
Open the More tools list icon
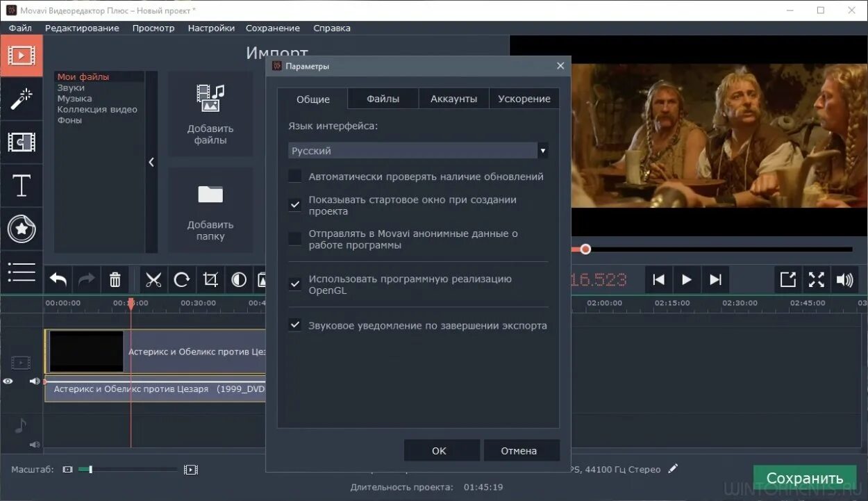click(22, 272)
